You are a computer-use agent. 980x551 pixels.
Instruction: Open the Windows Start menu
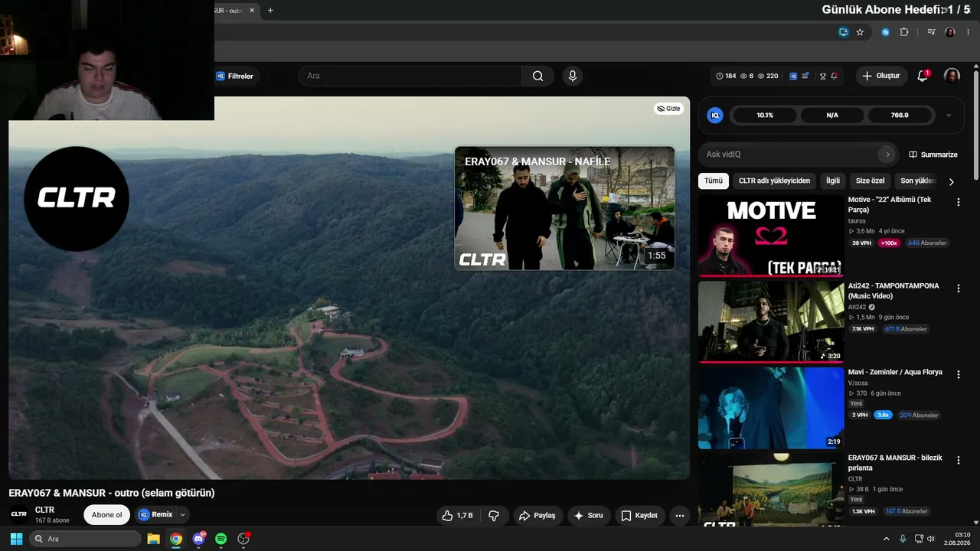(16, 539)
